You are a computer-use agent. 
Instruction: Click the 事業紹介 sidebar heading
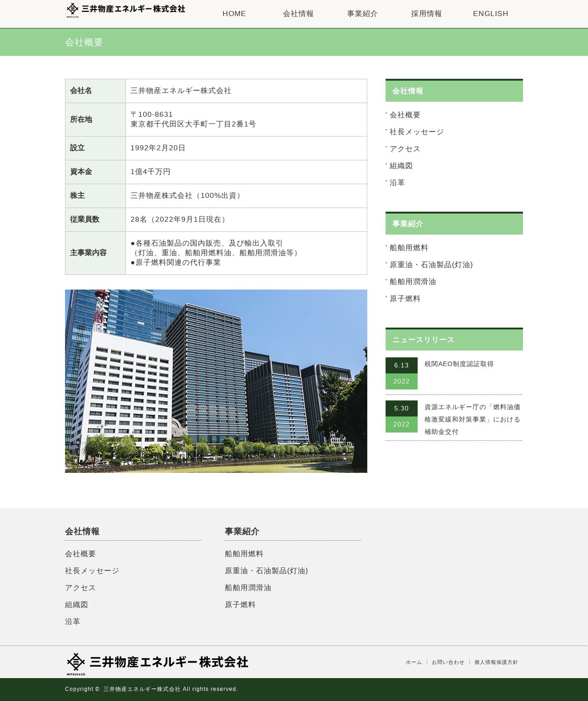(x=454, y=224)
